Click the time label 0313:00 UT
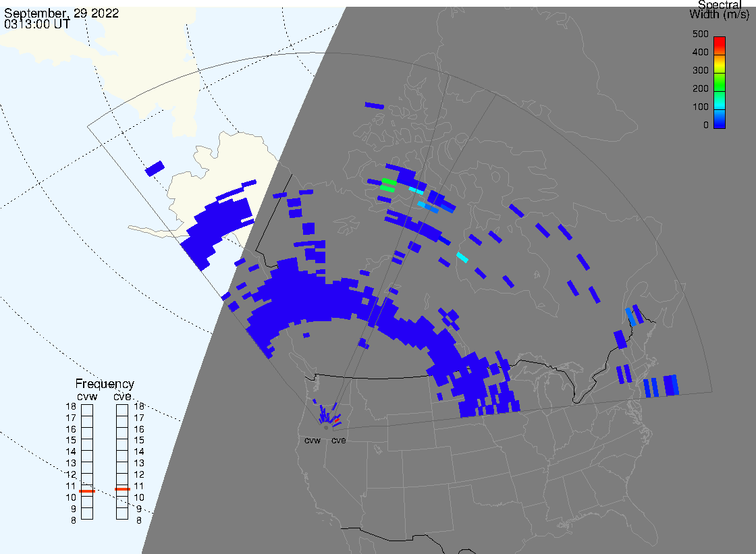756x554 pixels. click(x=37, y=24)
